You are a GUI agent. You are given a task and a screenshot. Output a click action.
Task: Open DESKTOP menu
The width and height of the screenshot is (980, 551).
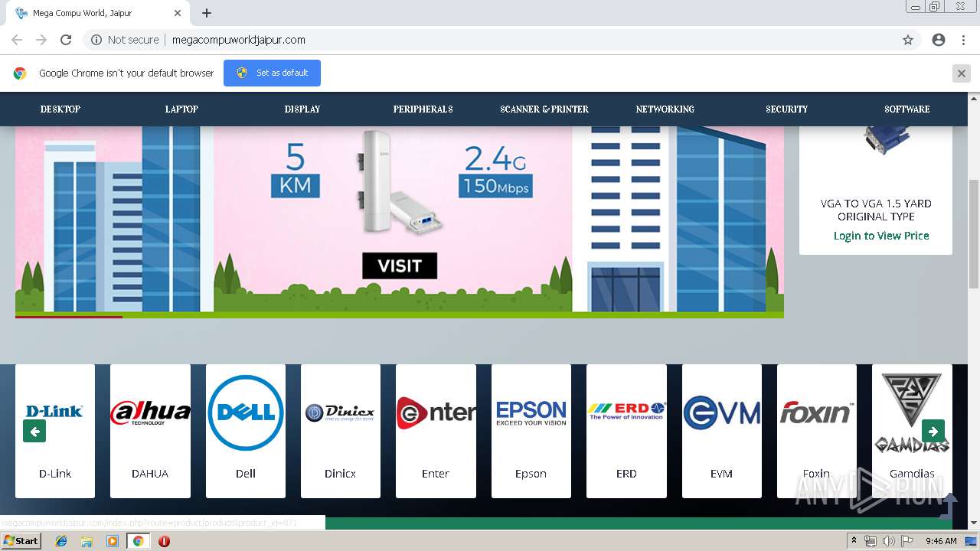(x=60, y=109)
